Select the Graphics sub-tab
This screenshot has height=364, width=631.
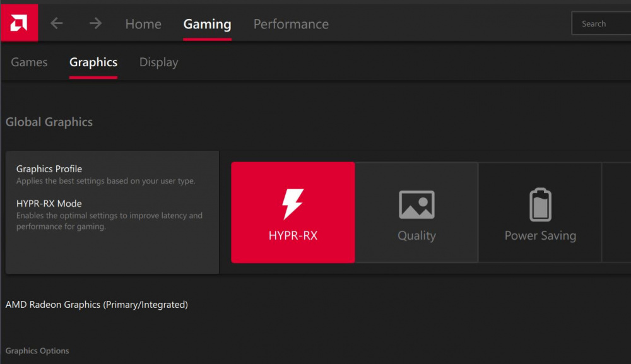(93, 62)
